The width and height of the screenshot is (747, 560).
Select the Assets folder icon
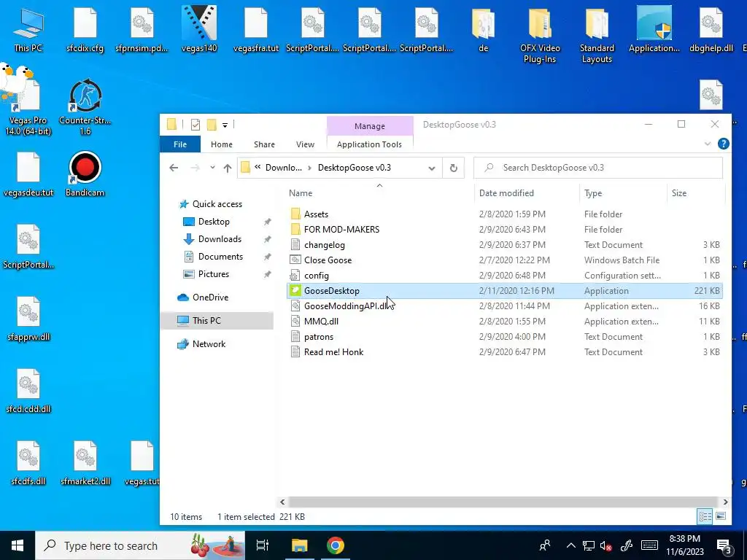(x=295, y=214)
